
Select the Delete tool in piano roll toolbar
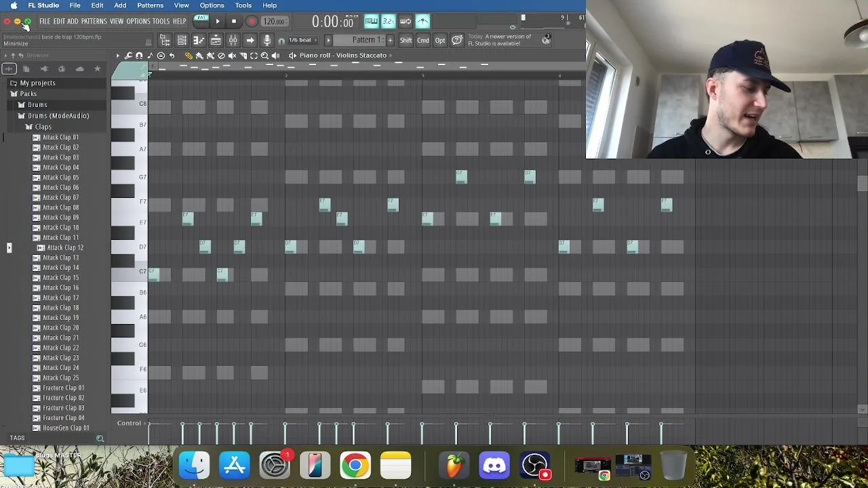(x=221, y=56)
